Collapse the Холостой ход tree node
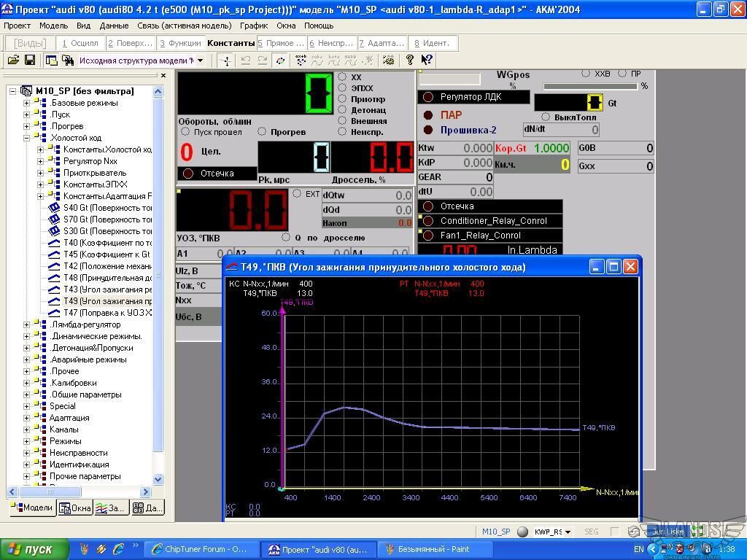The width and height of the screenshot is (747, 560). coord(27,138)
